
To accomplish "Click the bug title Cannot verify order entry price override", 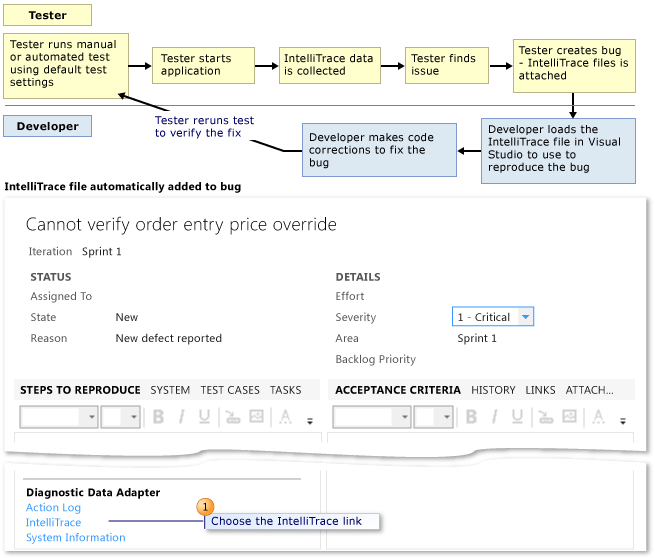I will [x=181, y=225].
